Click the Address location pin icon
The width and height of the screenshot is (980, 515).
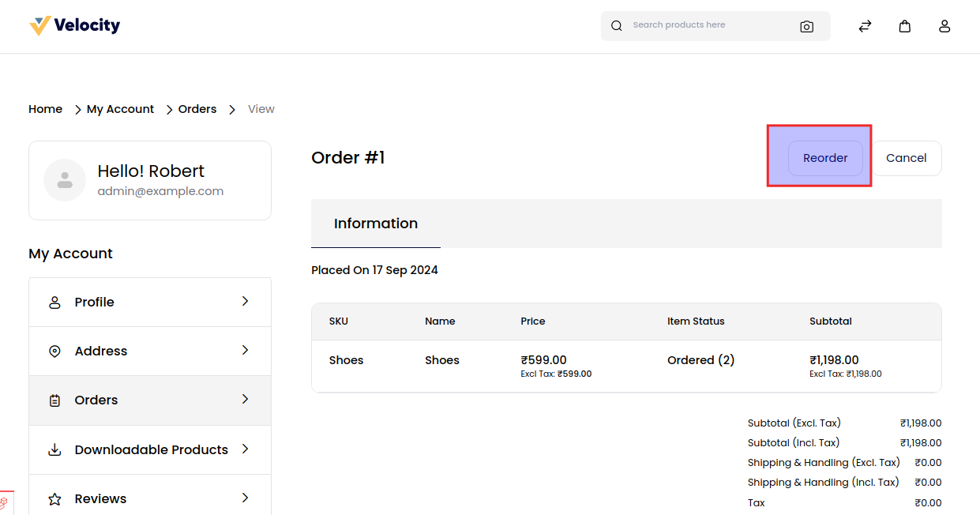(x=54, y=351)
